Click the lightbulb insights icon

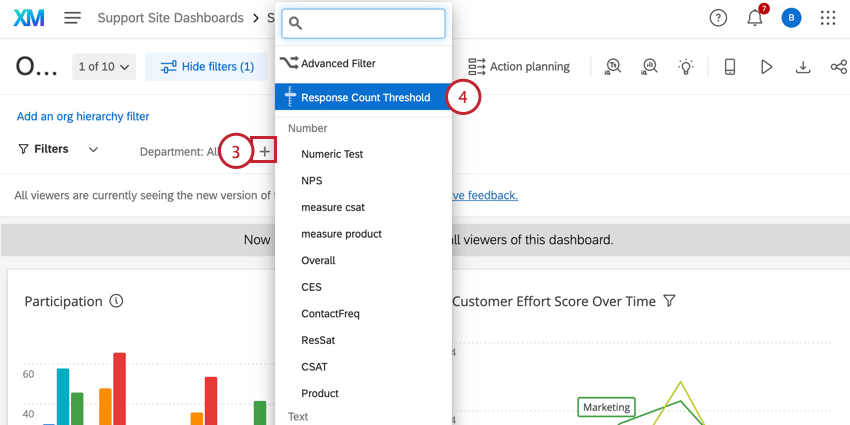pos(686,67)
